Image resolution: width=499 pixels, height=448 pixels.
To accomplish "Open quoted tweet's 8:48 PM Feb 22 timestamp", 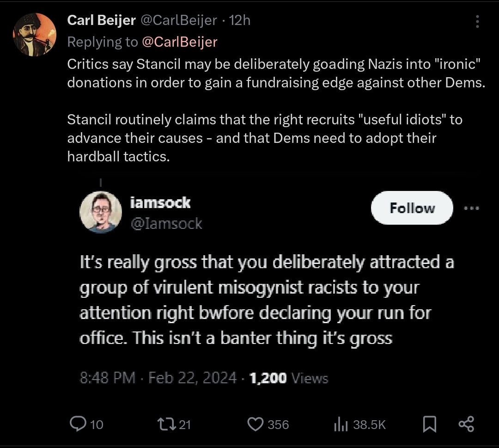I will tap(158, 378).
